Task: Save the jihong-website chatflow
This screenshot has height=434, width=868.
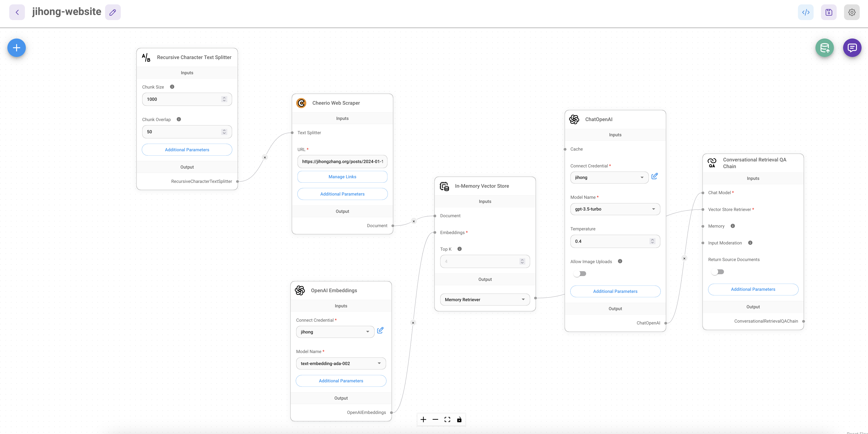Action: pyautogui.click(x=829, y=12)
